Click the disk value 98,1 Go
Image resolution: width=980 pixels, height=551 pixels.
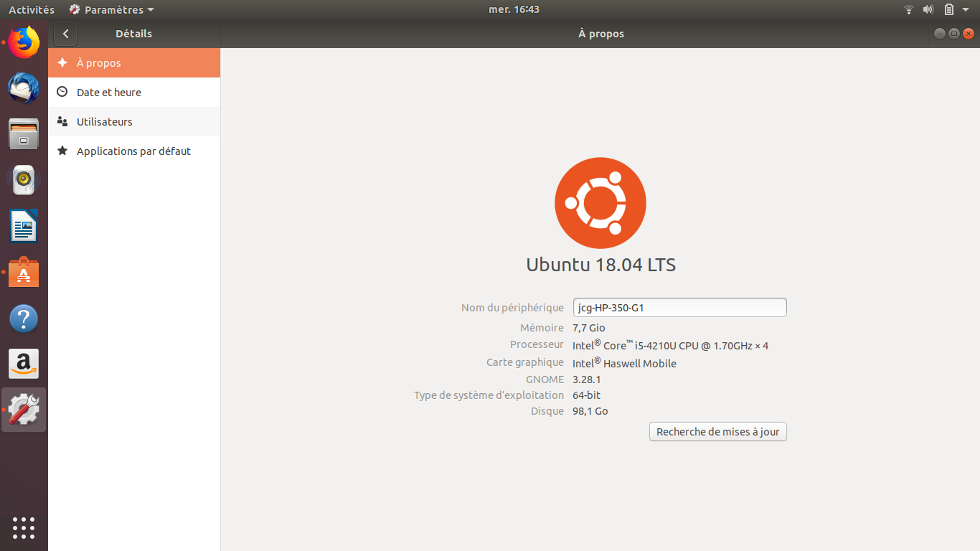point(590,411)
